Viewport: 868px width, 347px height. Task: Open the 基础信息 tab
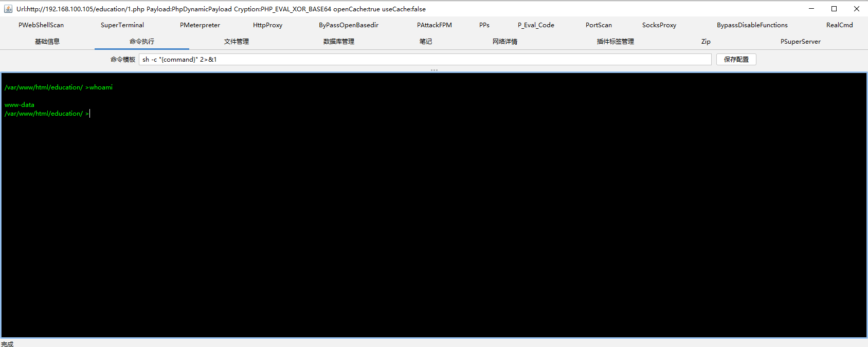47,41
